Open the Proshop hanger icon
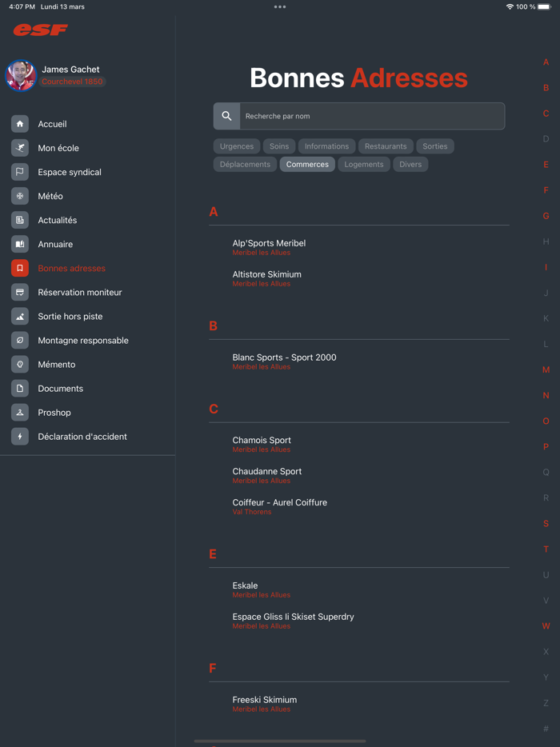The image size is (560, 747). [20, 413]
